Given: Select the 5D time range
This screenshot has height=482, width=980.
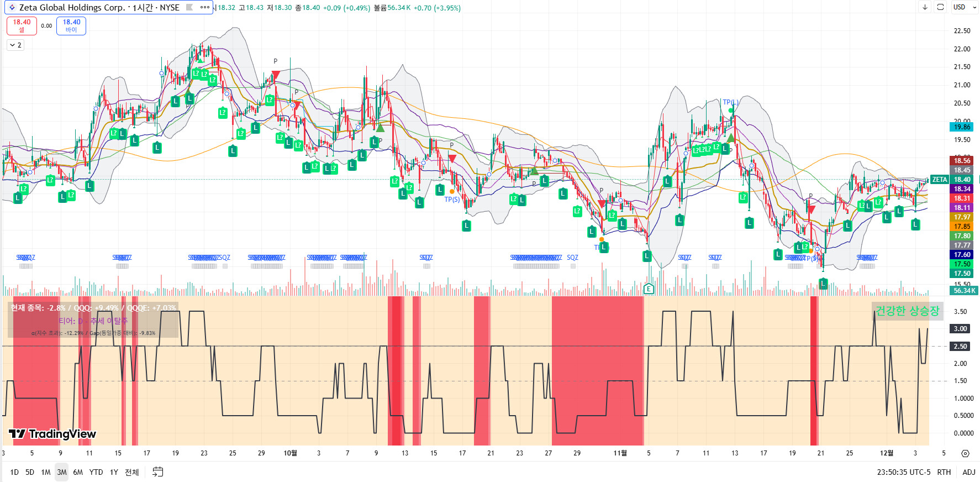Looking at the screenshot, I should click(x=30, y=472).
